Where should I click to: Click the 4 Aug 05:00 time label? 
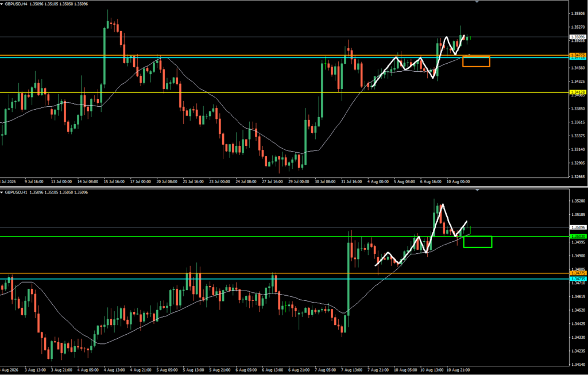[88, 370]
